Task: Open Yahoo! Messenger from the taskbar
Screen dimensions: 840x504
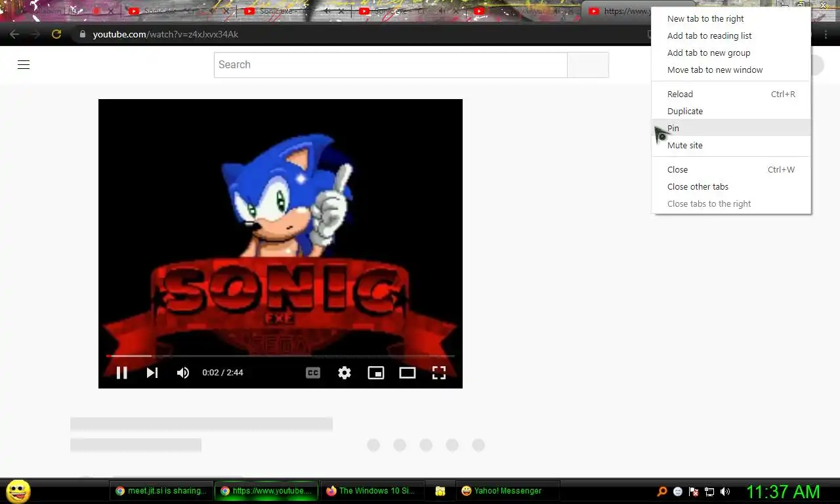Action: [x=507, y=491]
